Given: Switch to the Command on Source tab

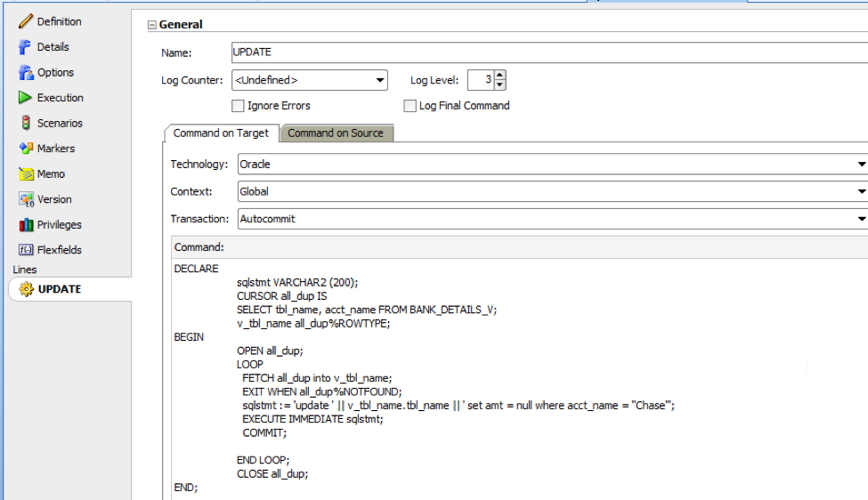Looking at the screenshot, I should (336, 133).
